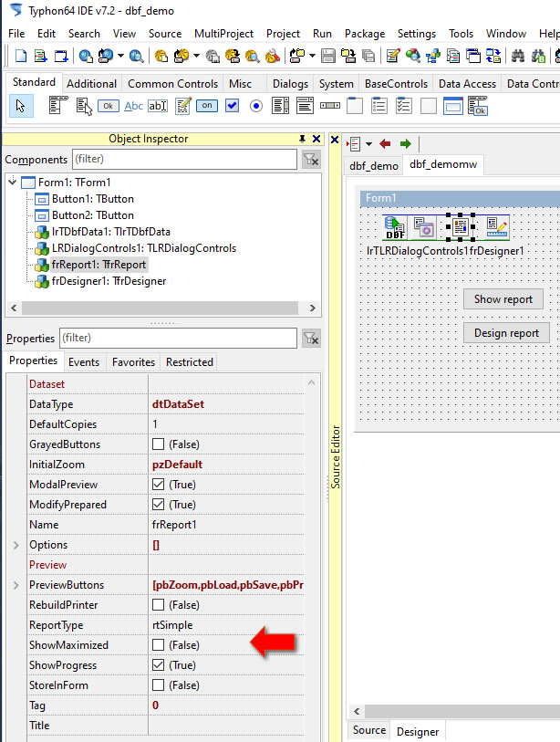Clear the Properties filter with funnel button
Image resolution: width=560 pixels, height=742 pixels.
[x=311, y=339]
